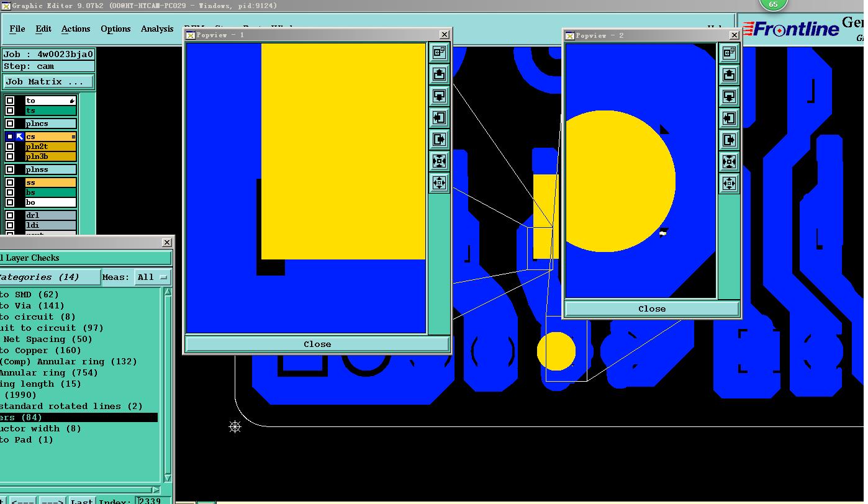Open the Job Matrix dialog
Image resolution: width=868 pixels, height=504 pixels.
(x=48, y=81)
